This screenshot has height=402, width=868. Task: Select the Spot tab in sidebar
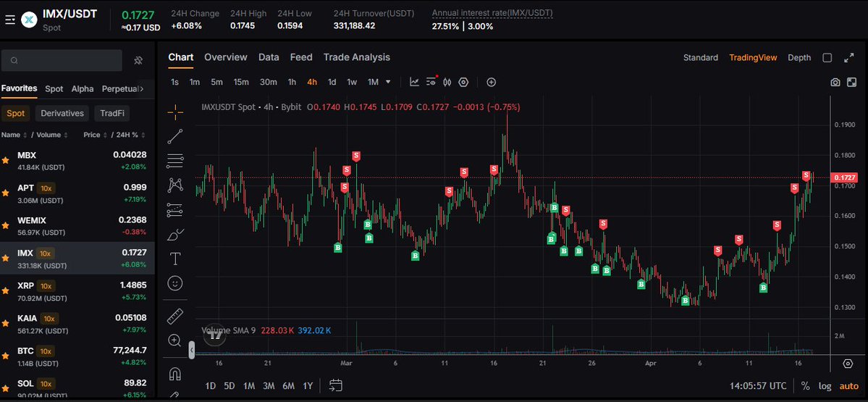(x=54, y=88)
